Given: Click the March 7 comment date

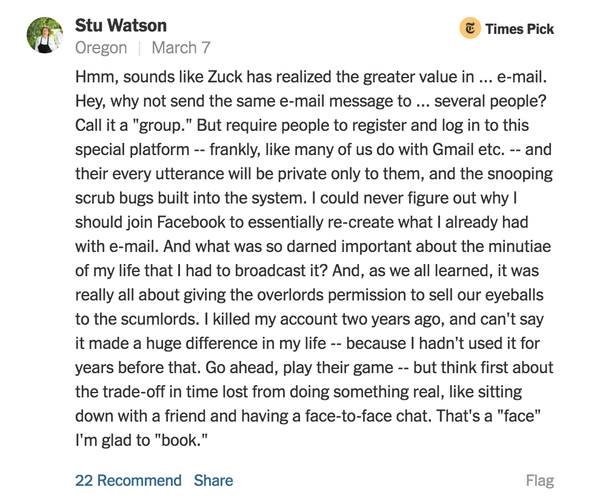Looking at the screenshot, I should click(x=181, y=48).
